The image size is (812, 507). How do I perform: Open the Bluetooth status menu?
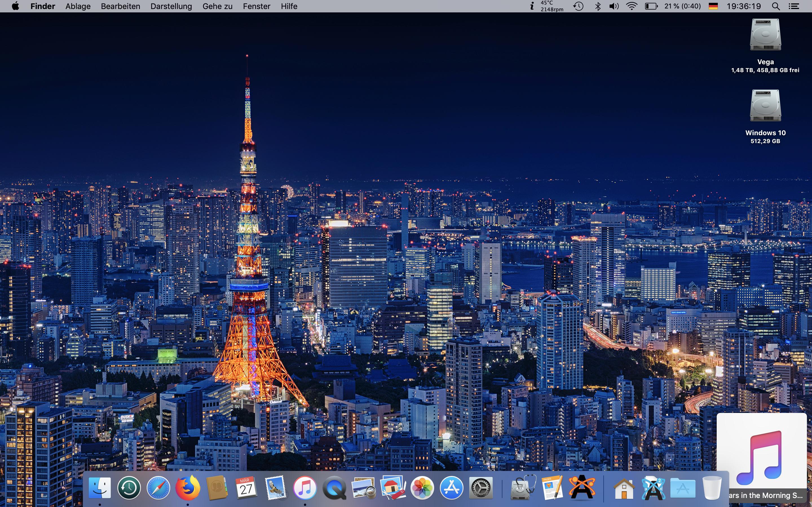click(598, 6)
